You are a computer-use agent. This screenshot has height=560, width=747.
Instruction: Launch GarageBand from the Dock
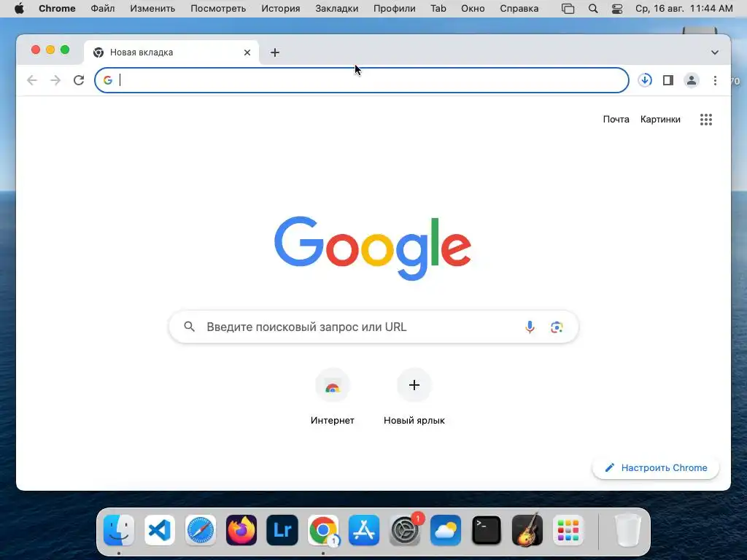coord(527,529)
